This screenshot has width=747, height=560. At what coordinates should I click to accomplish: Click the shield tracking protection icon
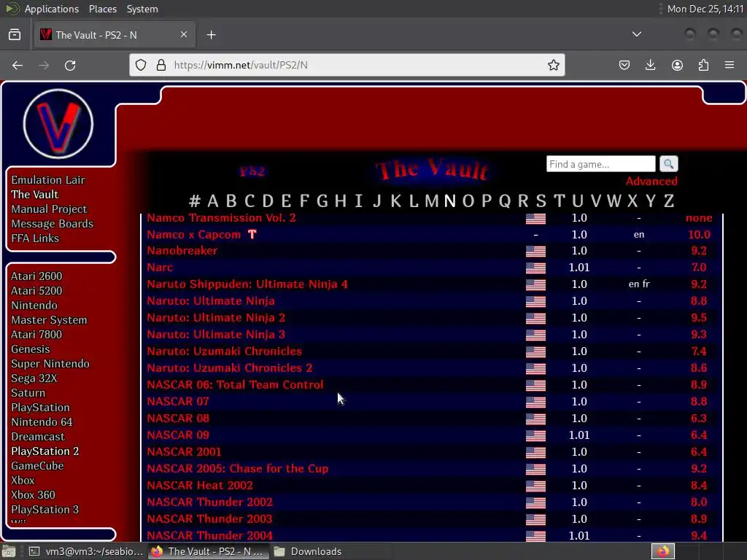(x=141, y=65)
